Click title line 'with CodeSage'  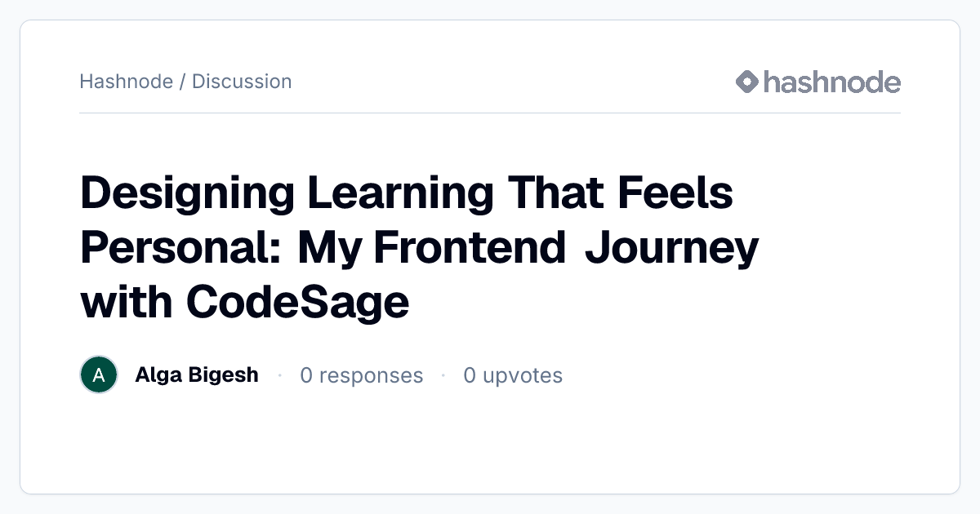coord(244,302)
